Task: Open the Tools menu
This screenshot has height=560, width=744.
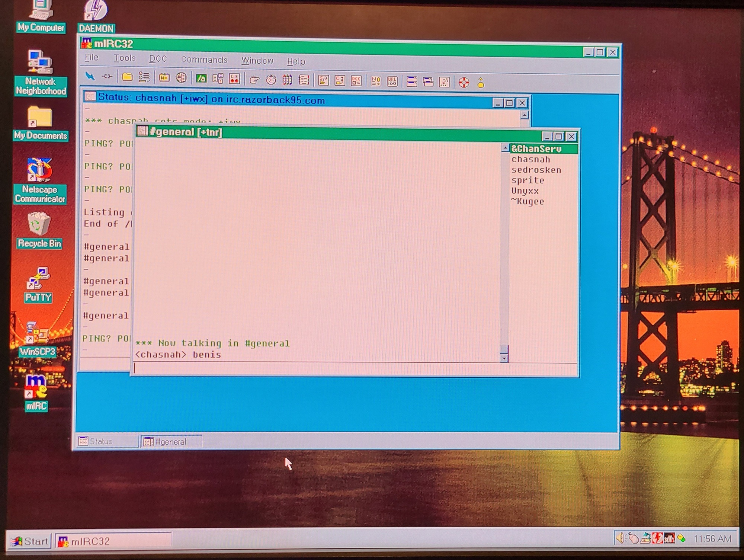Action: [x=125, y=58]
